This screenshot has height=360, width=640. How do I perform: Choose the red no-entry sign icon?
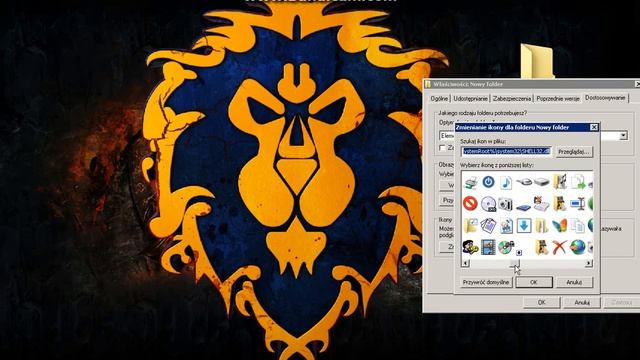pyautogui.click(x=470, y=203)
